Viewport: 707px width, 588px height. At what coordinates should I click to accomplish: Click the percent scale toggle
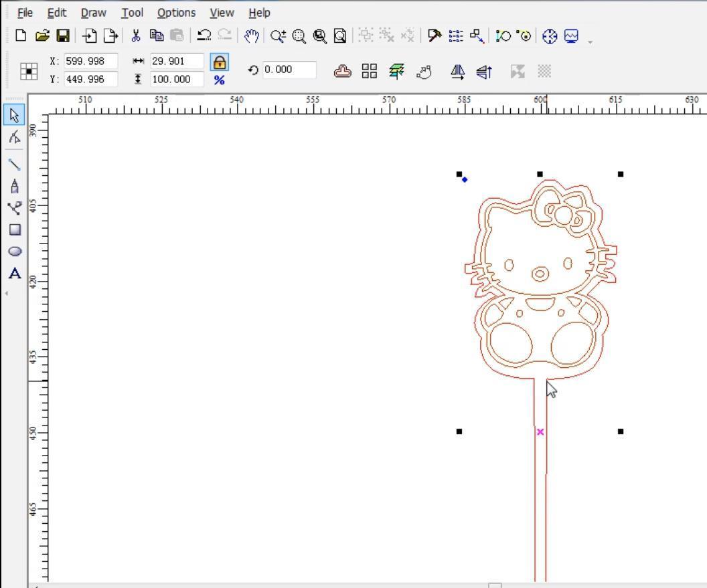tap(220, 80)
